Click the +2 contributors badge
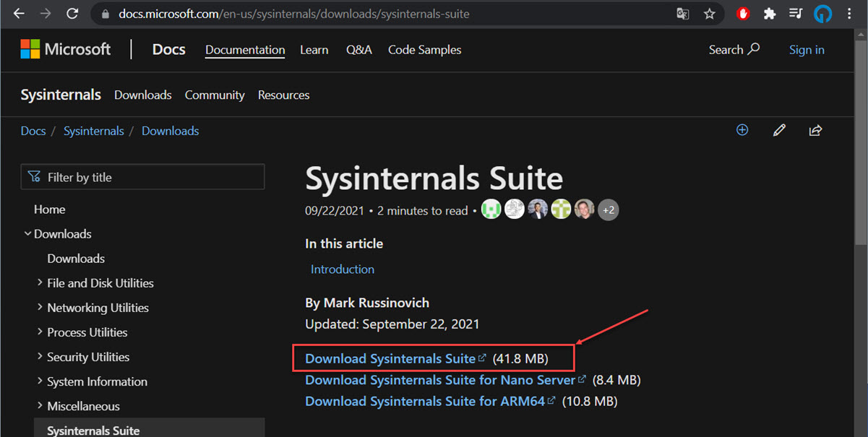Viewport: 868px width, 437px height. [x=609, y=210]
